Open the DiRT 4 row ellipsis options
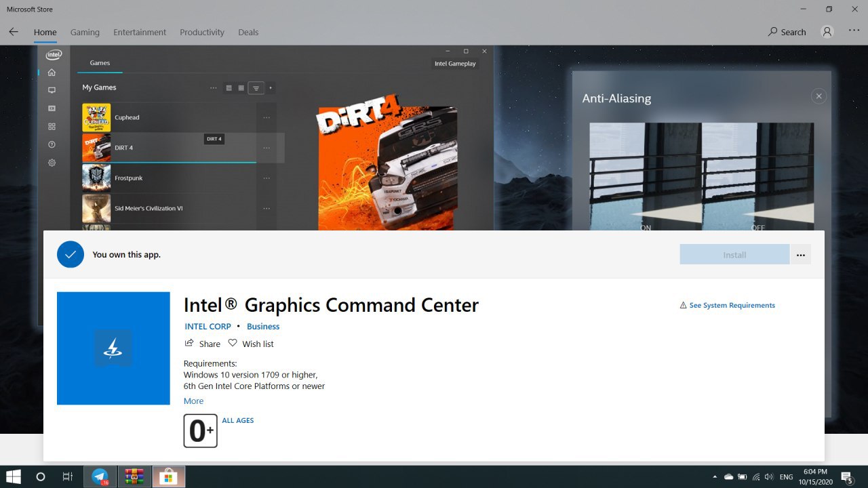This screenshot has height=488, width=868. point(267,148)
